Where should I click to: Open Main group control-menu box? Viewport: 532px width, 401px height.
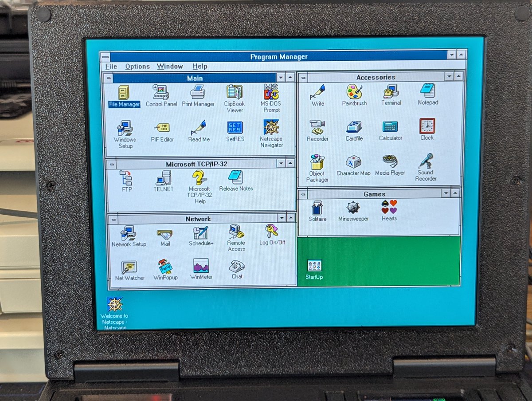[x=109, y=79]
